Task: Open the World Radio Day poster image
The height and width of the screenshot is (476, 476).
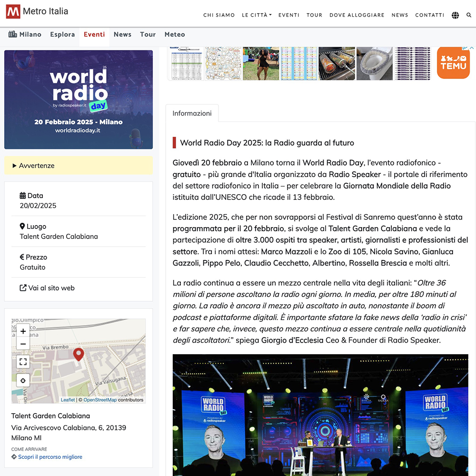Action: pos(79,99)
